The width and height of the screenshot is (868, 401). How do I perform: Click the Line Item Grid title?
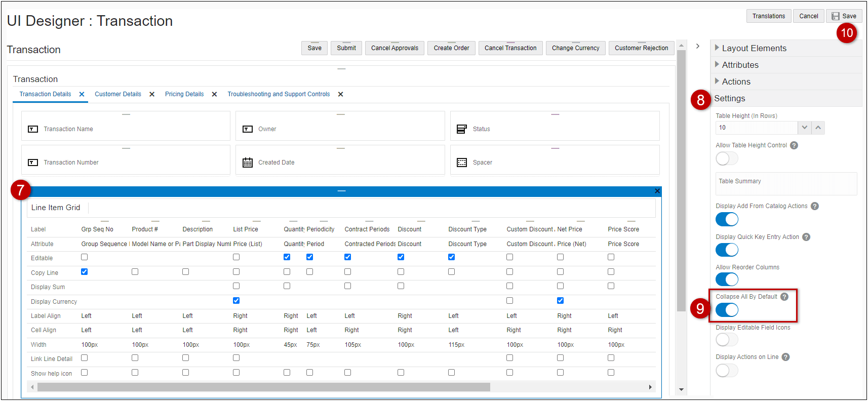[x=56, y=208]
